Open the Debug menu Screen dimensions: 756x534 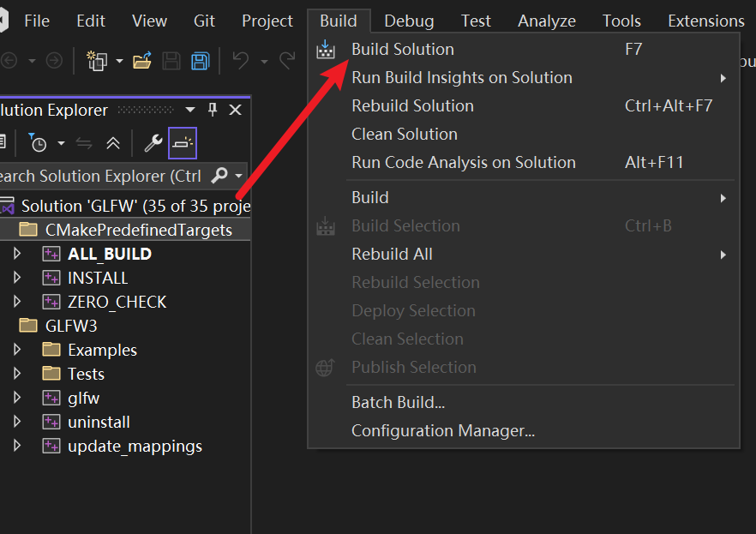tap(409, 21)
